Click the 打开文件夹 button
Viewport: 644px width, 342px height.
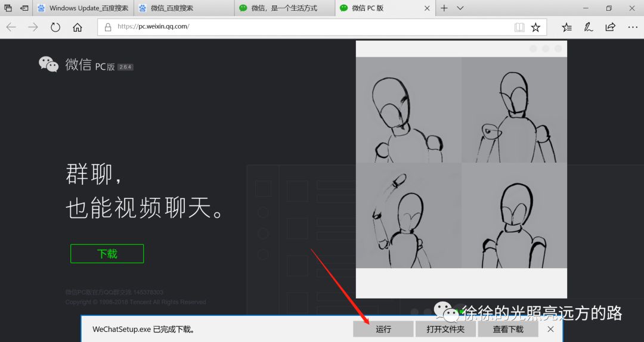tap(445, 329)
